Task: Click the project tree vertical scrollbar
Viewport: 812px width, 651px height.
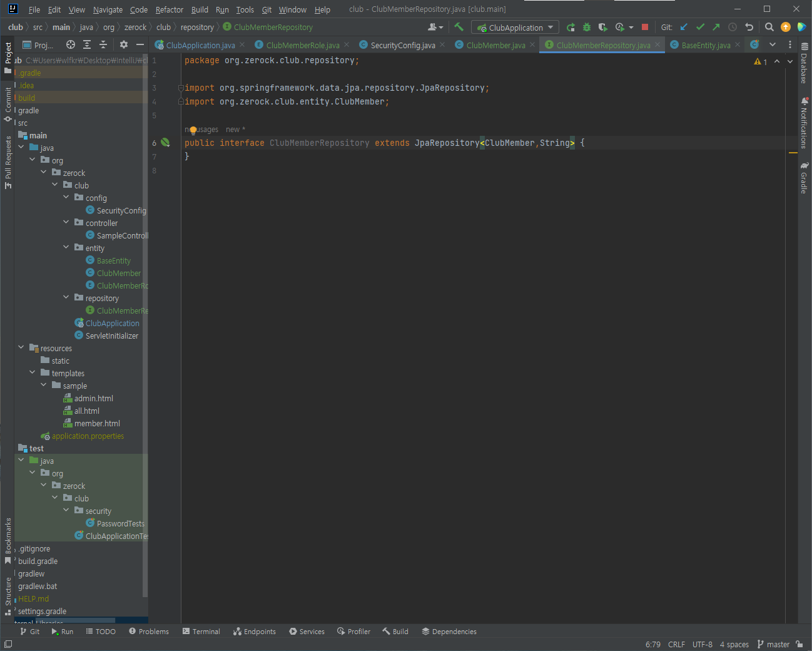Action: pyautogui.click(x=145, y=325)
